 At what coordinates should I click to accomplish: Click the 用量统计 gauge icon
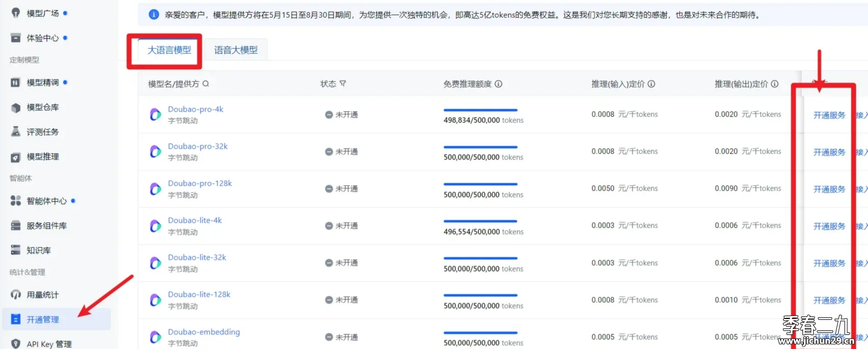click(x=16, y=295)
